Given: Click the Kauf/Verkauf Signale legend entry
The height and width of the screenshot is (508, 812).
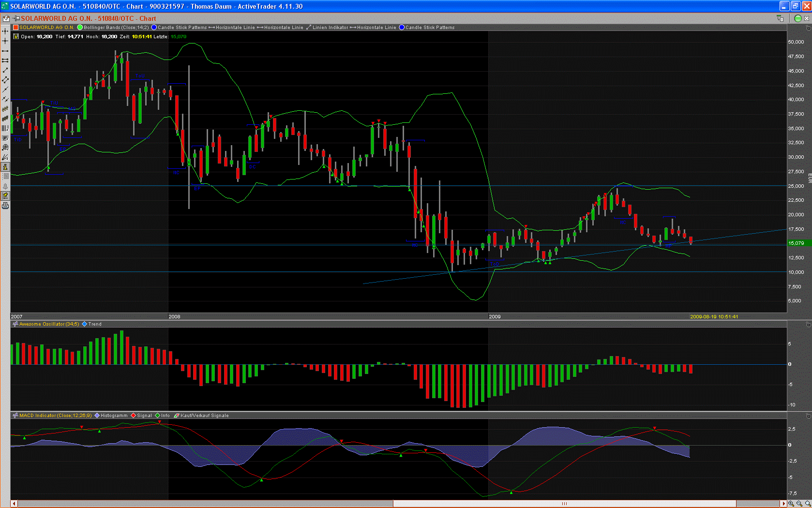Looking at the screenshot, I should pyautogui.click(x=204, y=416).
